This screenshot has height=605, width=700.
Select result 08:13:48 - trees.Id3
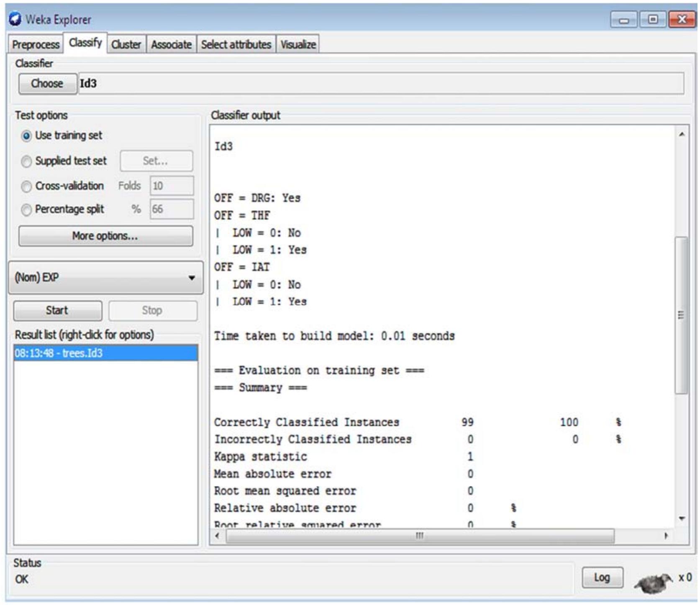click(105, 353)
